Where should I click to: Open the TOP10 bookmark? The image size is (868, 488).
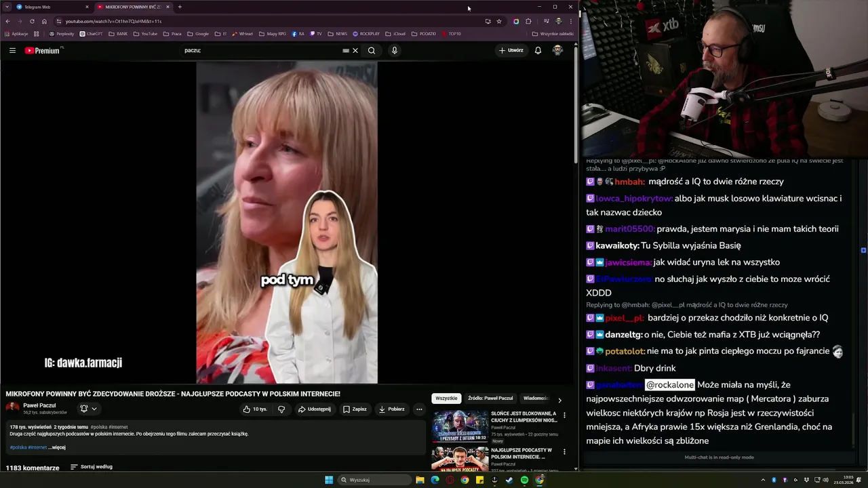pos(451,34)
